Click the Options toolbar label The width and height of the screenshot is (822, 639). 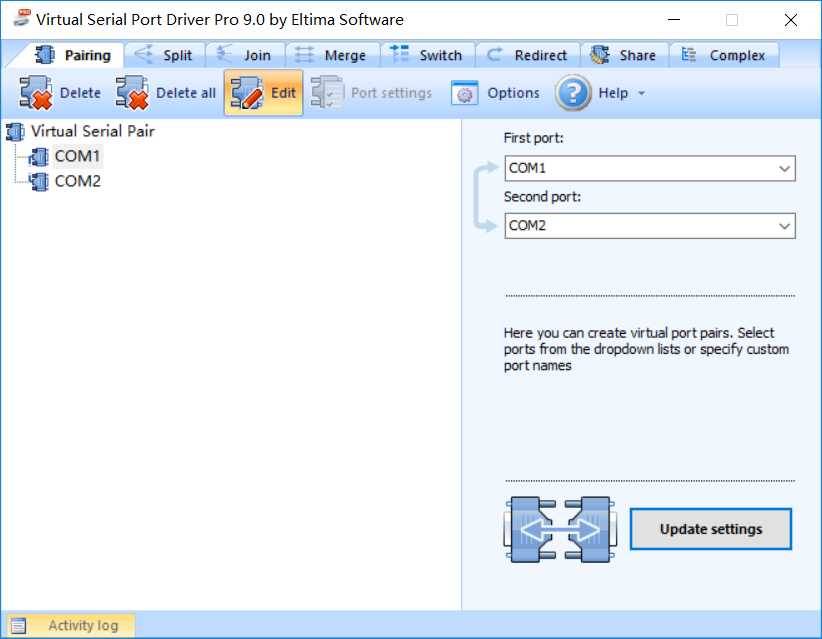tap(513, 93)
